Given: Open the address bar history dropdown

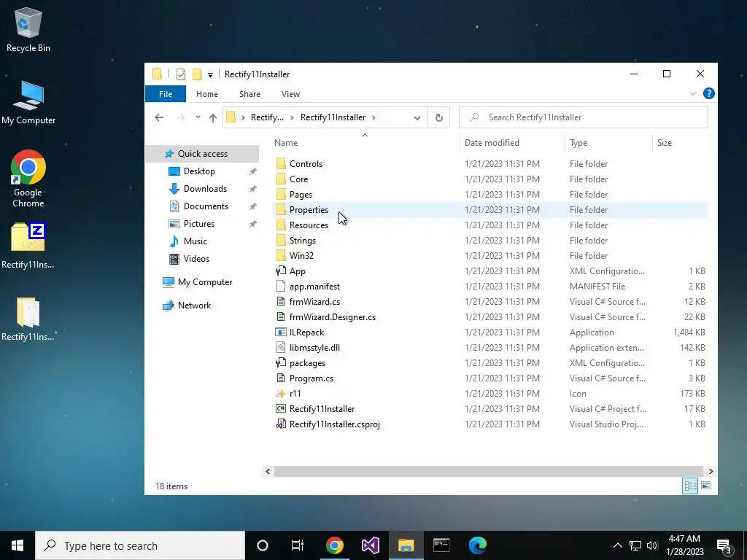Looking at the screenshot, I should pos(417,117).
